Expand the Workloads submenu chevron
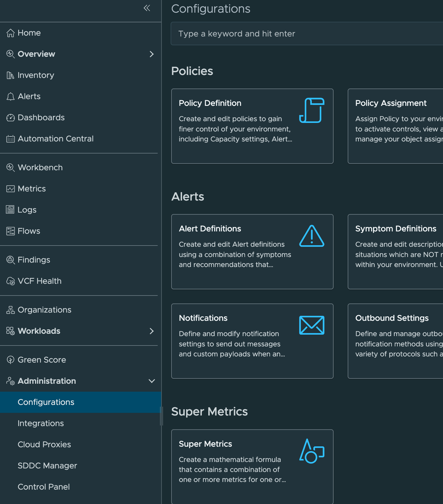 pyautogui.click(x=152, y=331)
